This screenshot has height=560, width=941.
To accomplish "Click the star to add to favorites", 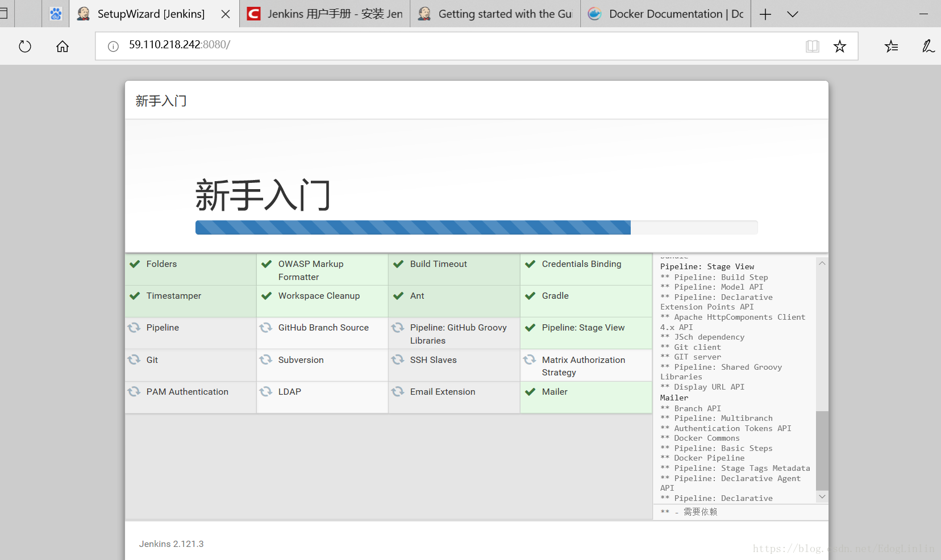I will click(x=840, y=46).
